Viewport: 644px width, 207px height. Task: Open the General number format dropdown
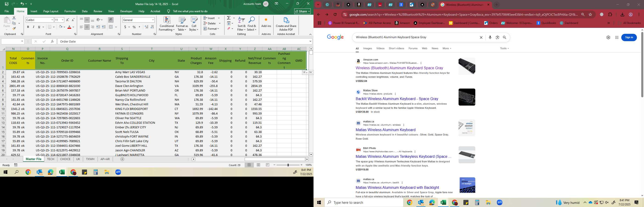(153, 20)
